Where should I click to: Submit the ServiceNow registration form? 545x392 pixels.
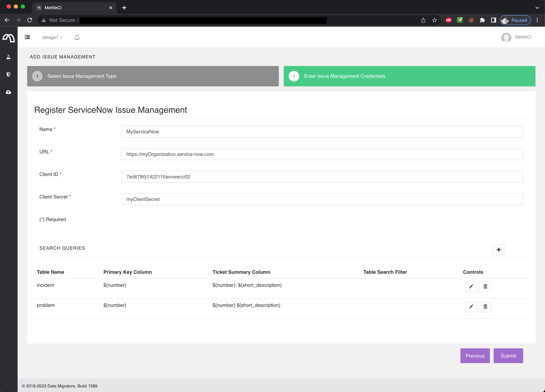pyautogui.click(x=508, y=356)
